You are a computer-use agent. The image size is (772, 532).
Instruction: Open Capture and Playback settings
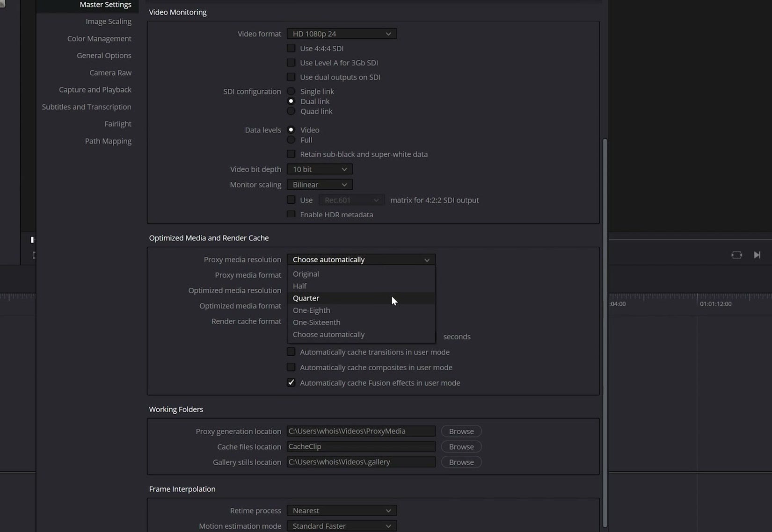click(95, 89)
